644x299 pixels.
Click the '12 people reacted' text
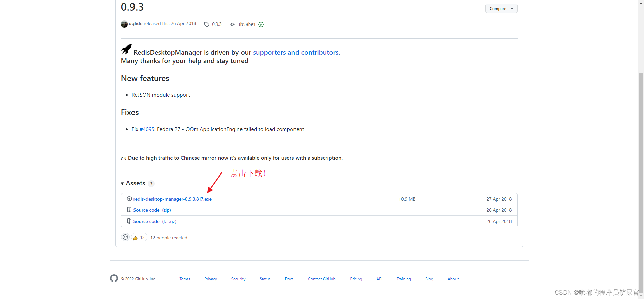tap(169, 238)
